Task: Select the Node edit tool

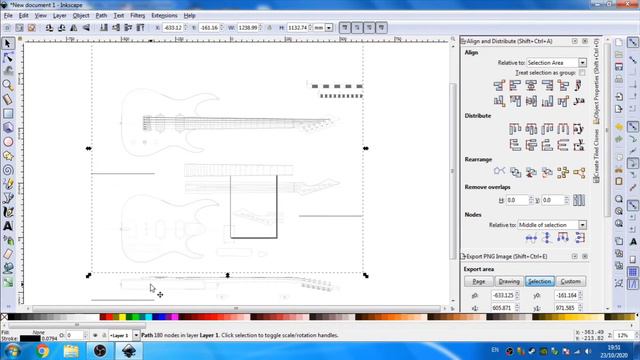Action: coord(8,57)
